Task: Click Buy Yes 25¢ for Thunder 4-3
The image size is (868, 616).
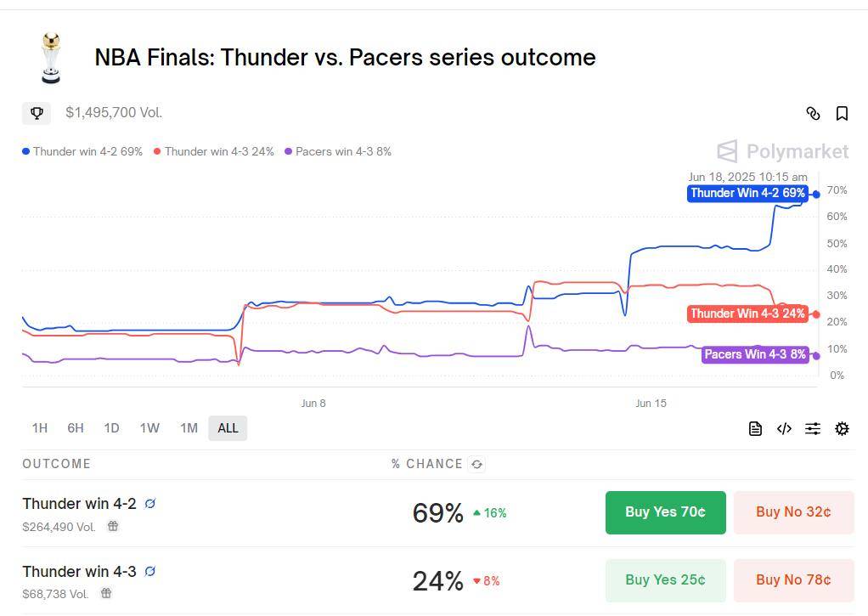Action: click(665, 580)
